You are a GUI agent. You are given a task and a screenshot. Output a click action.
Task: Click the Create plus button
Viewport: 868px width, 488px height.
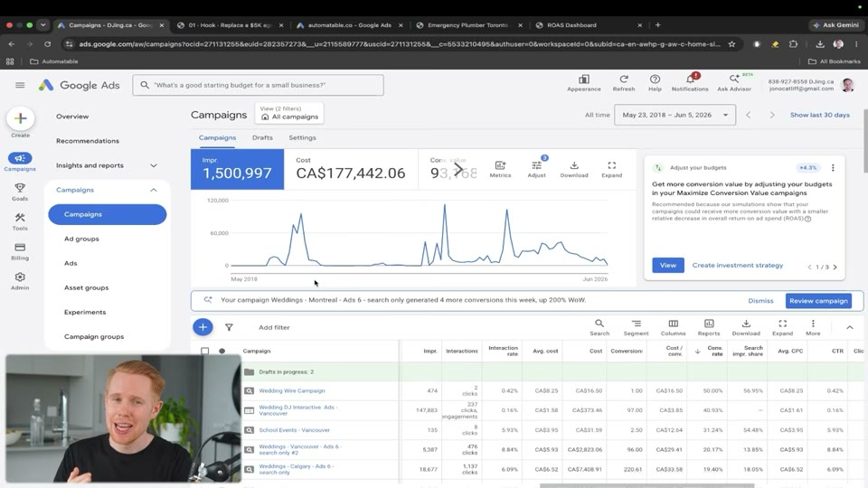(21, 118)
